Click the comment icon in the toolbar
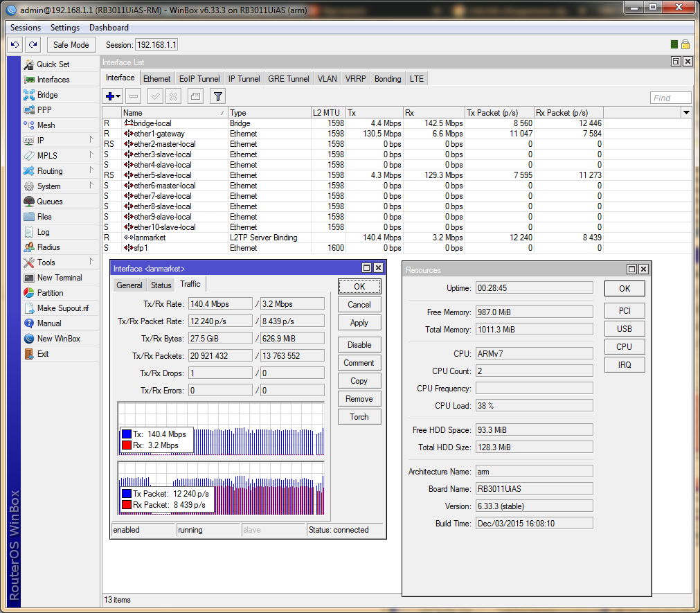Image resolution: width=700 pixels, height=613 pixels. coord(195,96)
